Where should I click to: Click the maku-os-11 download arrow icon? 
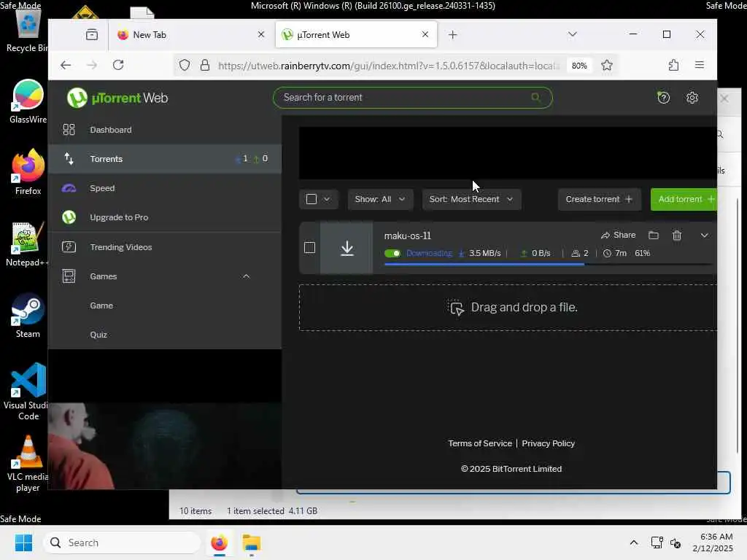click(x=347, y=248)
